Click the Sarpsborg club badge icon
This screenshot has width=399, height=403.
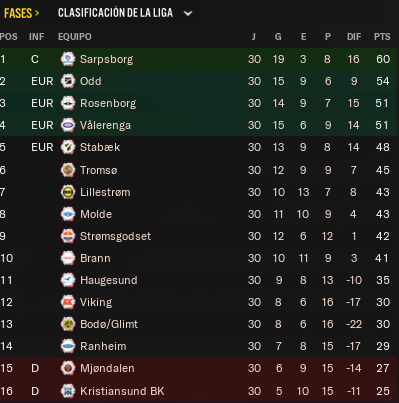68,59
